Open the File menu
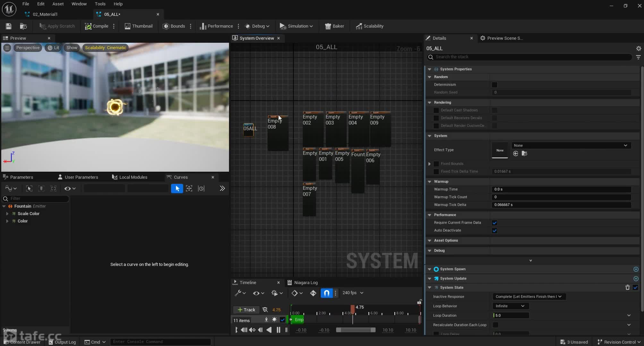The image size is (644, 346). coord(26,4)
